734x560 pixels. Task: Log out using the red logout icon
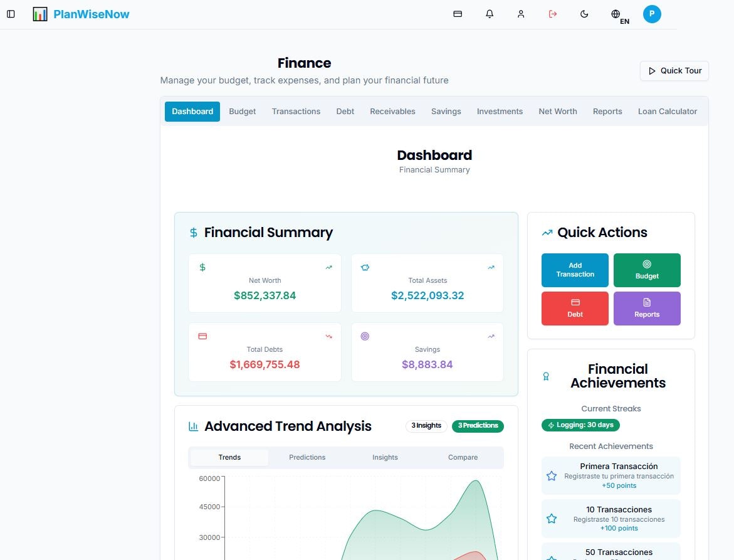pos(552,14)
